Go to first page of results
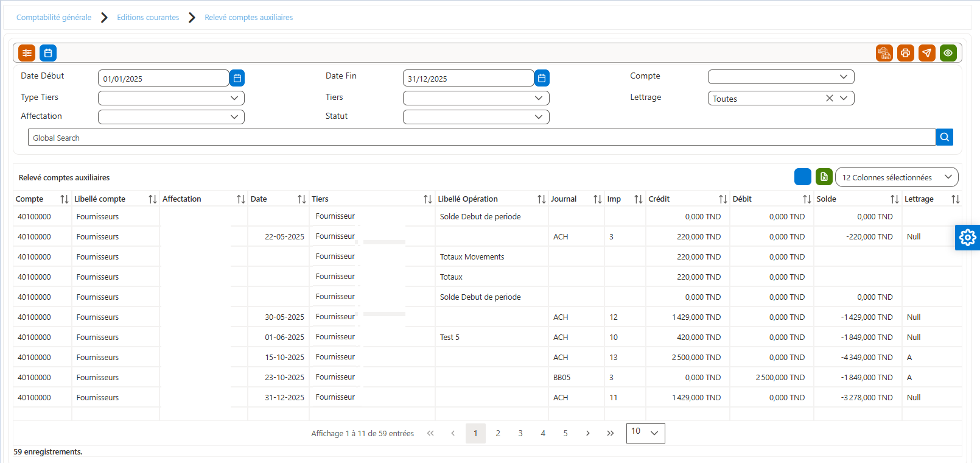Viewport: 980px width, 463px height. point(430,433)
